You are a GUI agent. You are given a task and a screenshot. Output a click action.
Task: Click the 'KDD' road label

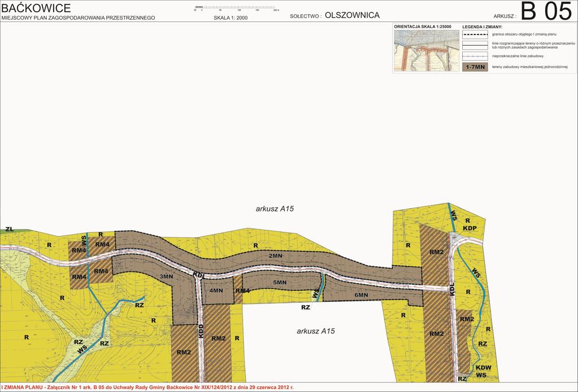point(201,331)
